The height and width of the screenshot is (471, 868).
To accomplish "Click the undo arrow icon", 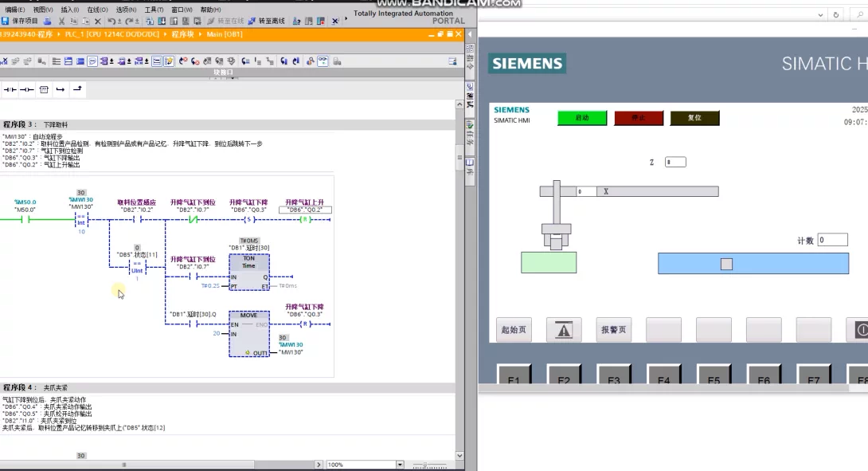I will 111,21.
